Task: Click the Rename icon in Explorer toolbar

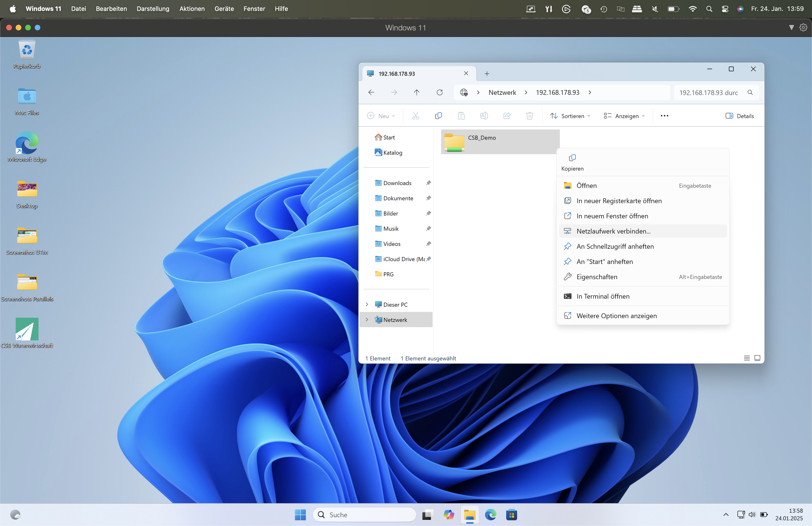Action: click(484, 116)
